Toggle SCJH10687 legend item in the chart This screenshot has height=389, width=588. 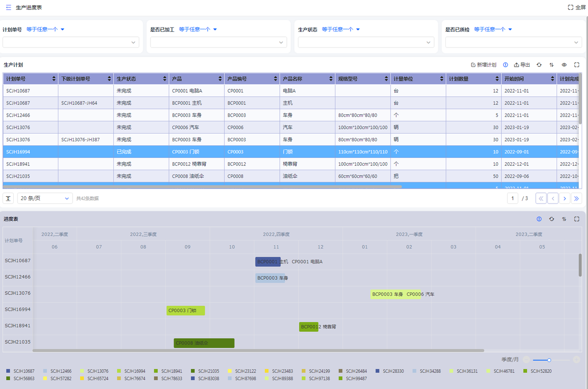pyautogui.click(x=20, y=371)
